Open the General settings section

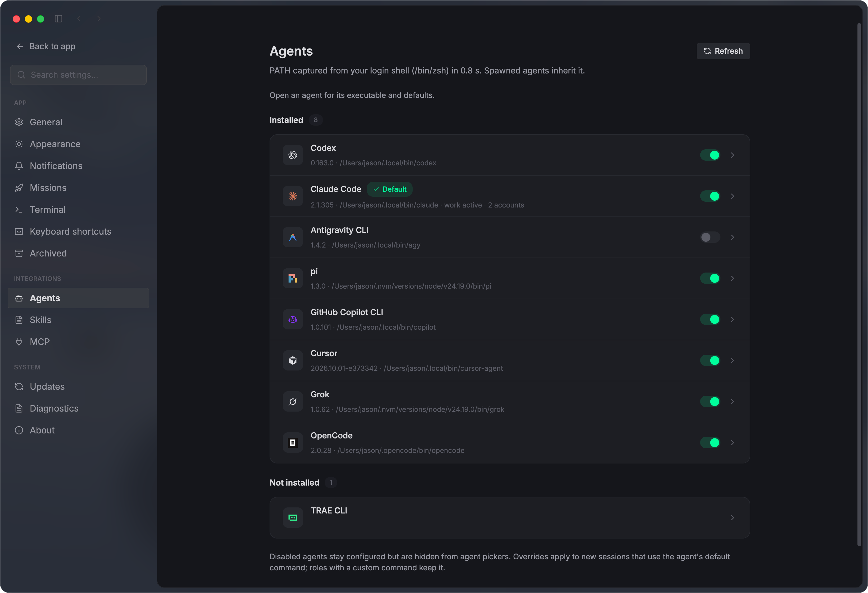[x=78, y=122]
